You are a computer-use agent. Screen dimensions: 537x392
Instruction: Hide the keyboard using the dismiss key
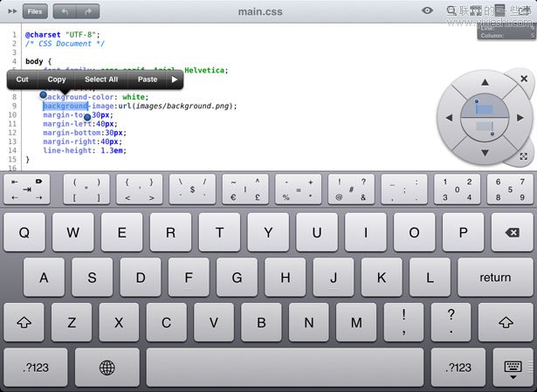click(513, 368)
